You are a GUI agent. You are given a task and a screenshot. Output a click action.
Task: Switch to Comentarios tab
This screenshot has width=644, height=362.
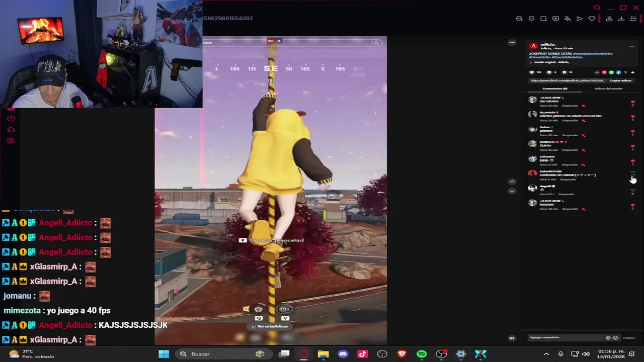tap(555, 88)
